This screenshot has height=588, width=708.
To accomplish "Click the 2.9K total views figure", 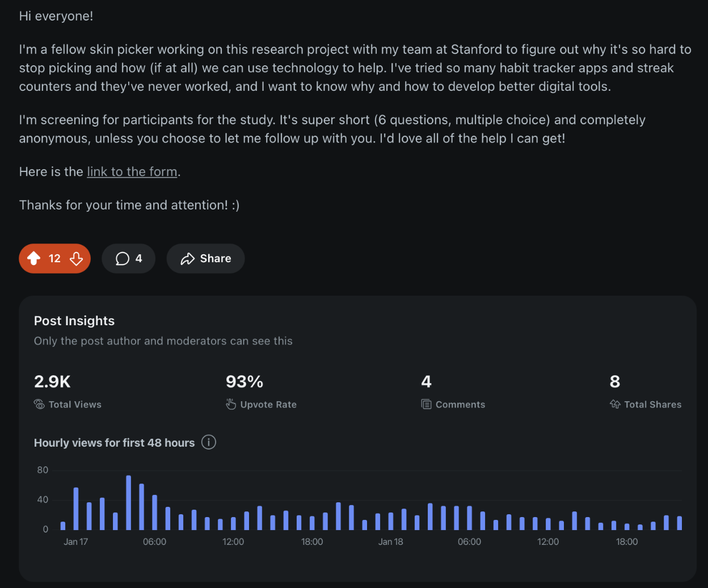I will [52, 382].
